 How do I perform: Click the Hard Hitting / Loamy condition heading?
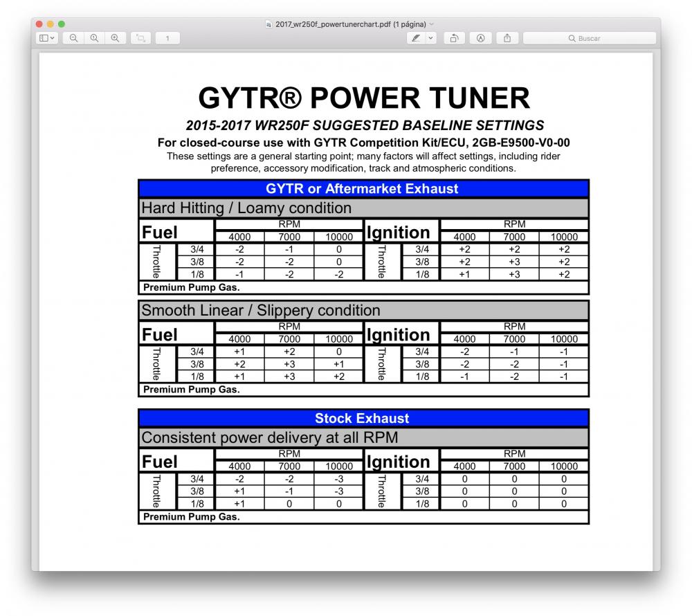pos(246,208)
